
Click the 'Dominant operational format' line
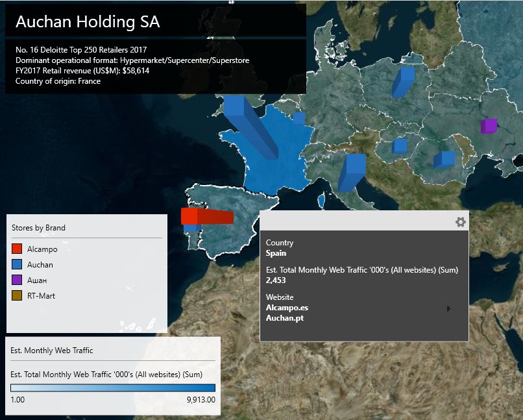click(132, 60)
